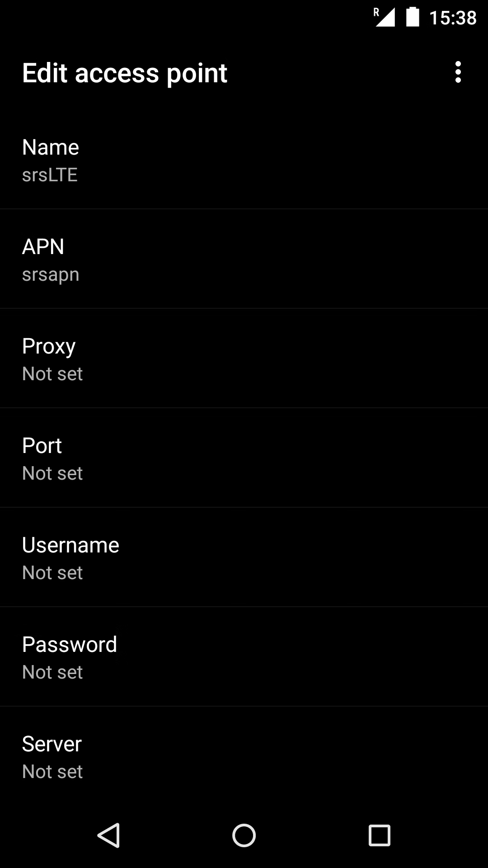The height and width of the screenshot is (868, 488).
Task: Tap the 'srsLTE' name value
Action: click(50, 175)
